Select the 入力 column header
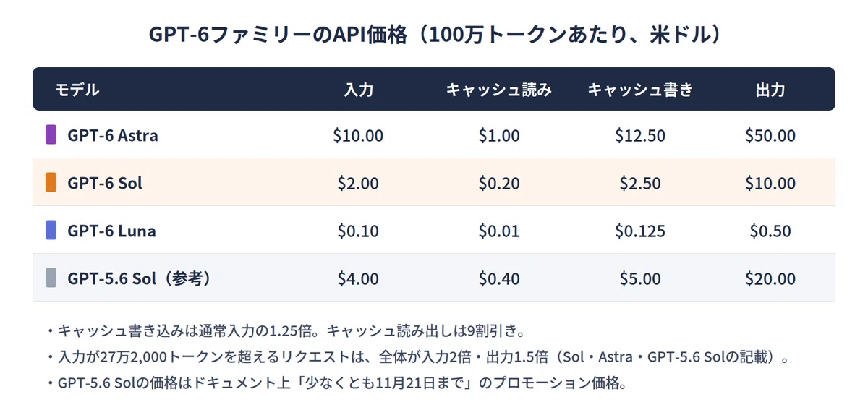This screenshot has height=410, width=868. tap(358, 90)
